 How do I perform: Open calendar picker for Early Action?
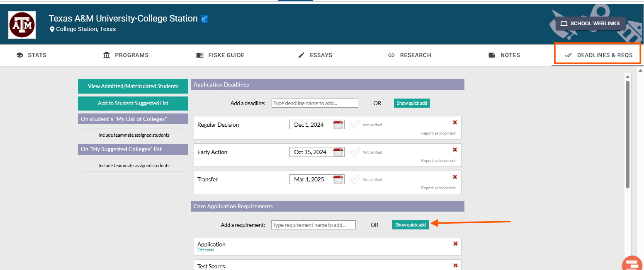[x=339, y=152]
